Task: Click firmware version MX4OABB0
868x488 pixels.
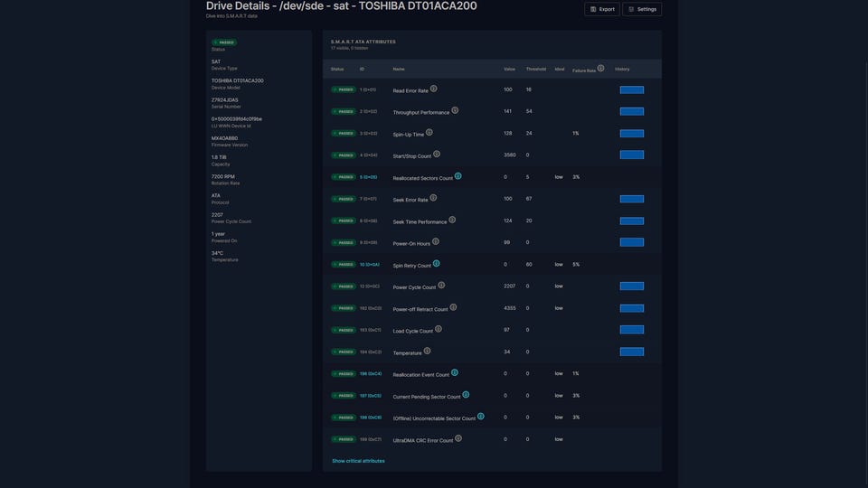Action: [224, 138]
